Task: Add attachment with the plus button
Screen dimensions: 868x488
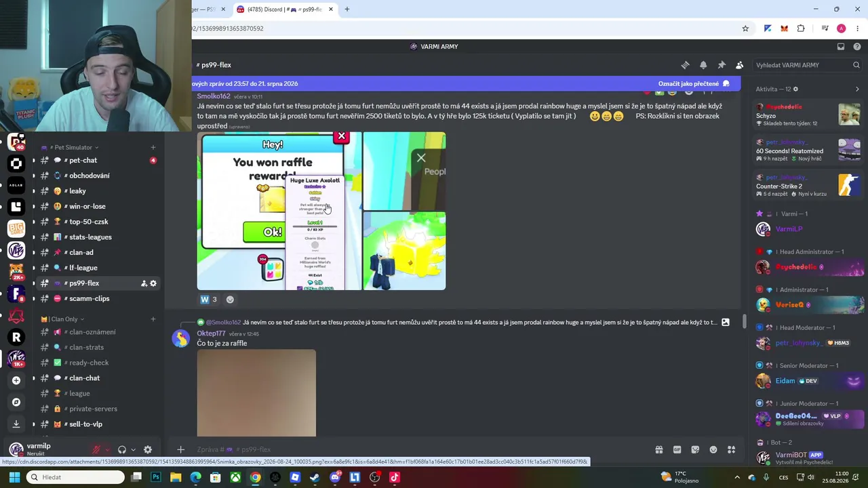Action: click(x=180, y=449)
